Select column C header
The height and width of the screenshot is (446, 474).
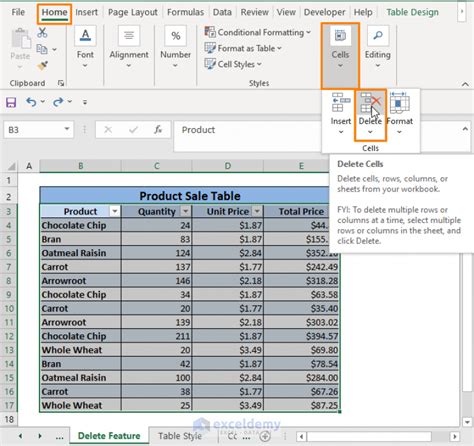(x=157, y=166)
